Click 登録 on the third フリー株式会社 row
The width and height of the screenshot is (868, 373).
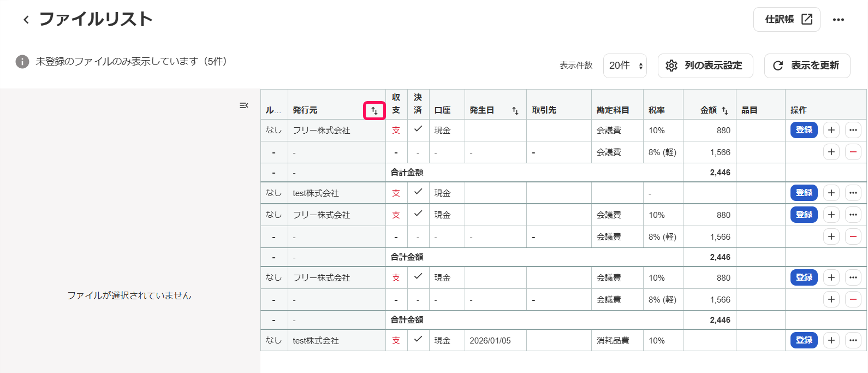pos(804,277)
